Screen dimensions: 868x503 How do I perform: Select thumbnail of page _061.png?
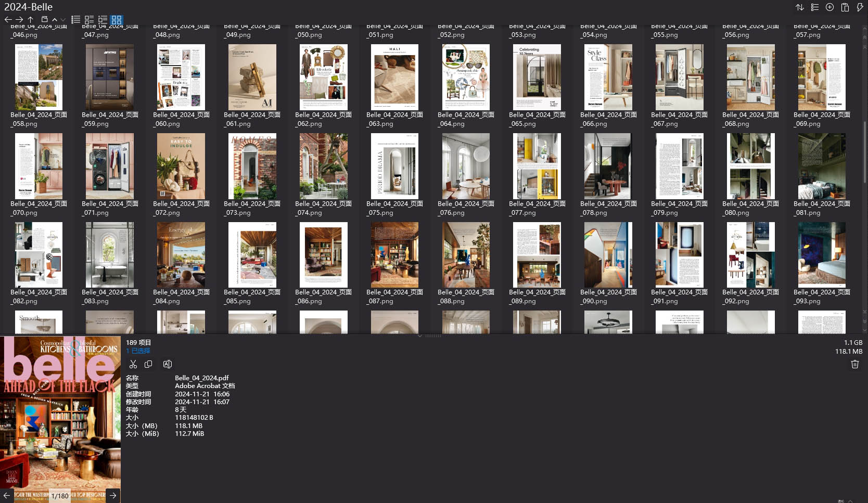(252, 77)
